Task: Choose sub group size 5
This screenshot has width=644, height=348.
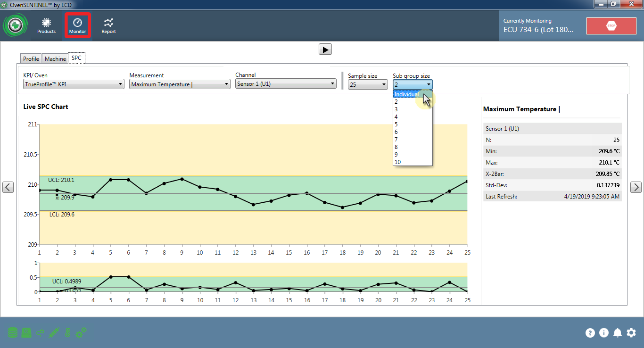Action: pyautogui.click(x=413, y=124)
